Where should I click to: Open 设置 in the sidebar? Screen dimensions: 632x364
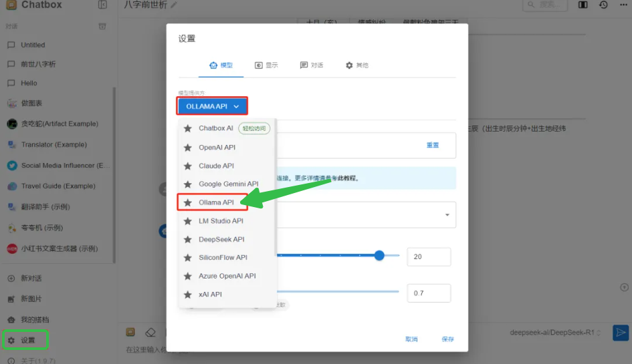click(26, 340)
